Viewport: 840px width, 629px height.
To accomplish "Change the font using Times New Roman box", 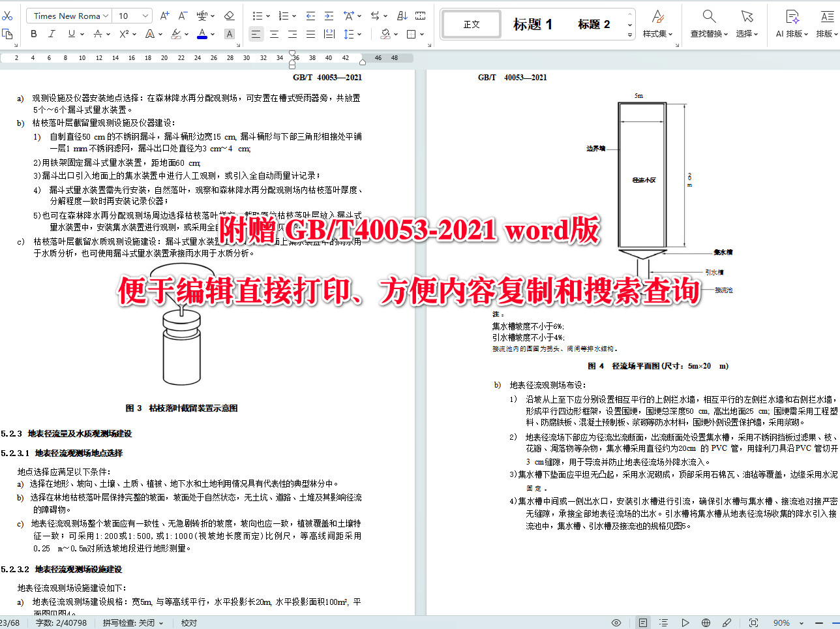I will 68,15.
